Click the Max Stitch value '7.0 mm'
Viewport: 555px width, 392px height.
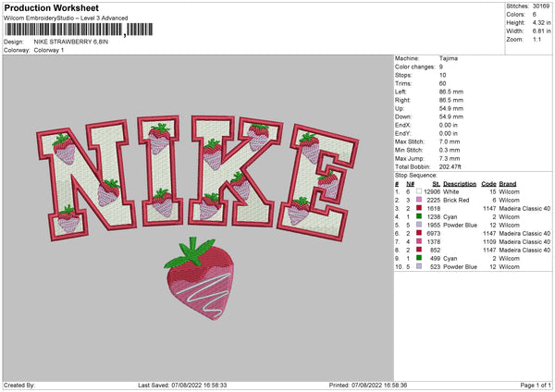[x=450, y=141]
